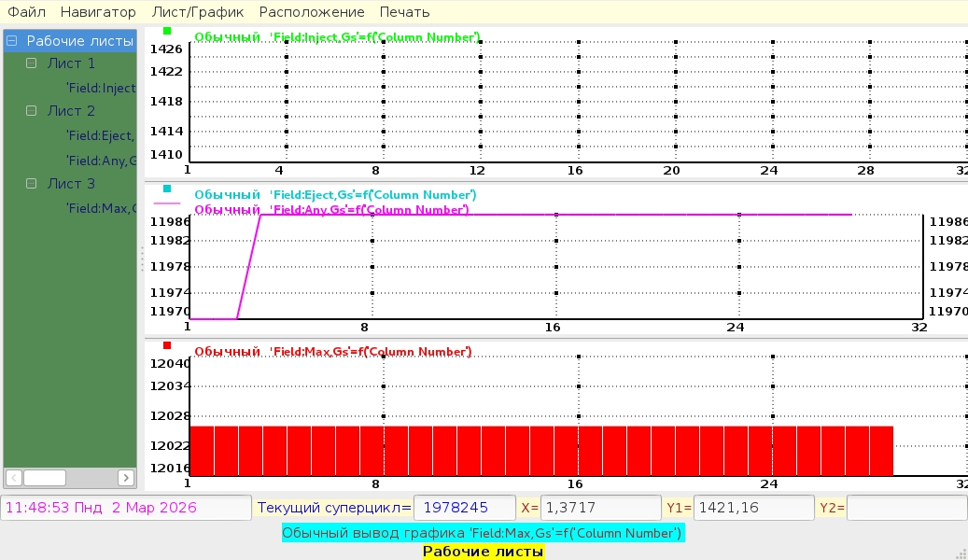968x560 pixels.
Task: Click the red Field:Max legend square
Action: click(167, 345)
